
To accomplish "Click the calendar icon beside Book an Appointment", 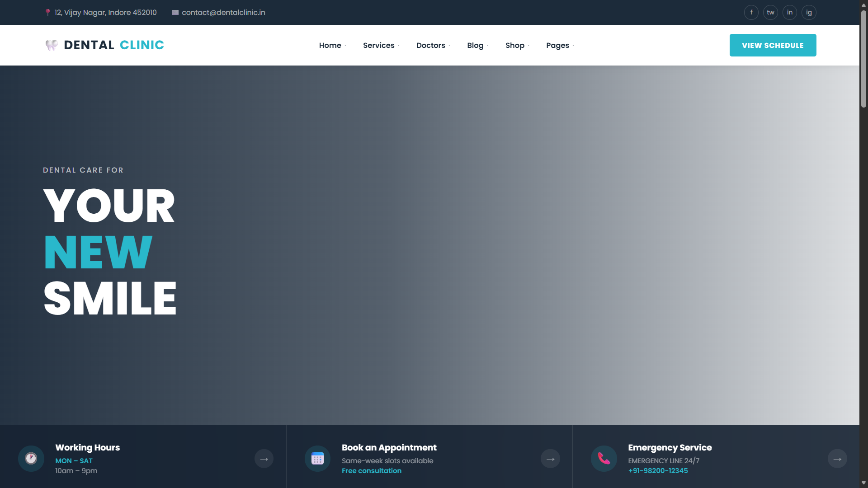I will (317, 459).
